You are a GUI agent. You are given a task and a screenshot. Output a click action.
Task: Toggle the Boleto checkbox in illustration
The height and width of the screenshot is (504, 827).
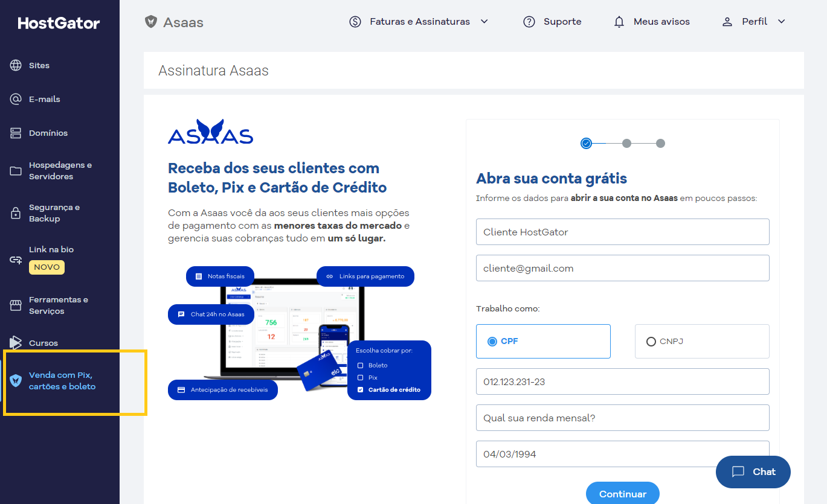pos(361,365)
